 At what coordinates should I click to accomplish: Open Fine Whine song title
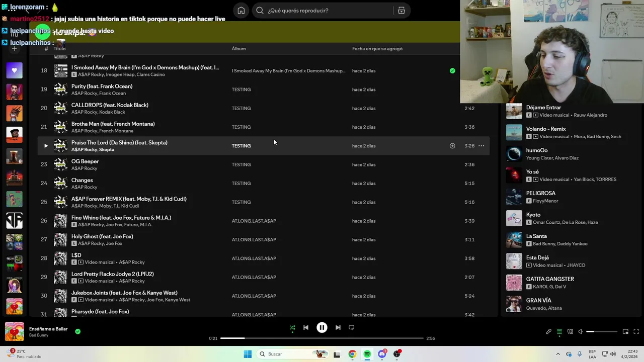click(121, 218)
